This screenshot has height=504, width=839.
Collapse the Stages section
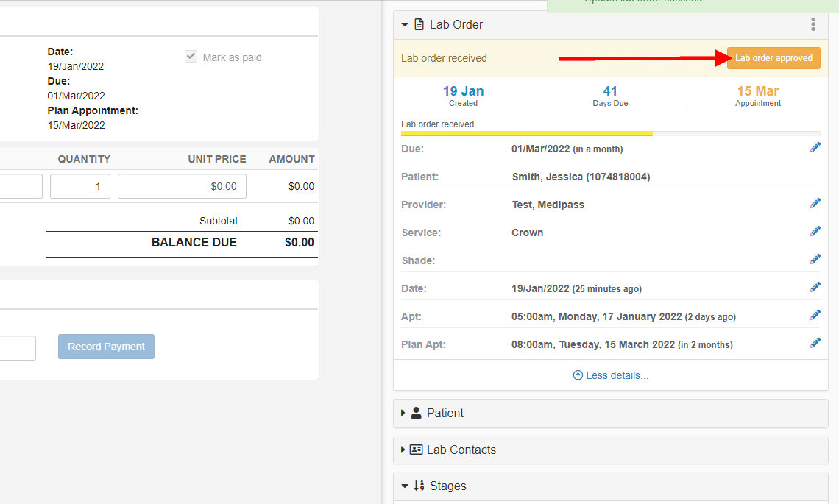pyautogui.click(x=404, y=486)
